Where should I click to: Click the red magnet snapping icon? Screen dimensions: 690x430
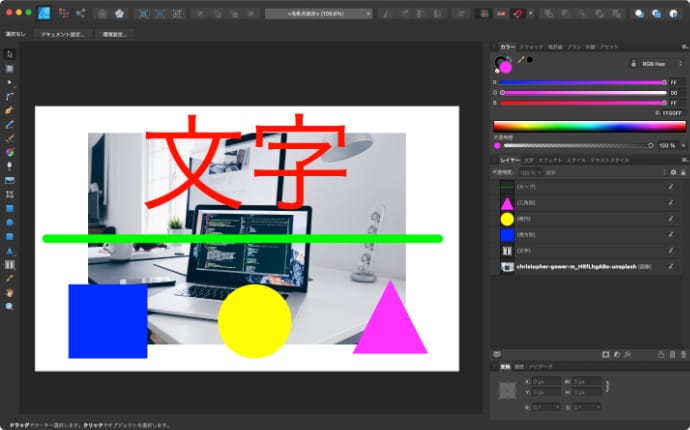coord(517,14)
